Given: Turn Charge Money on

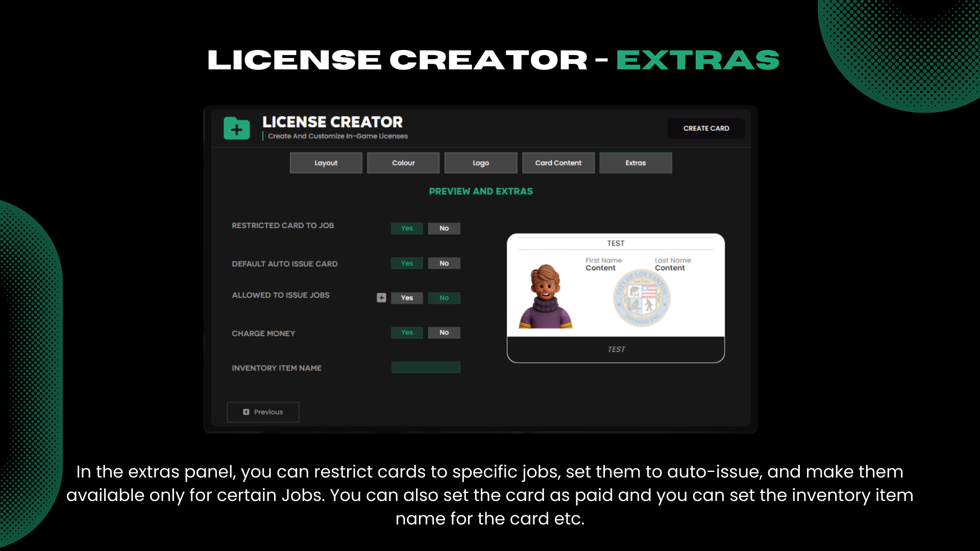Looking at the screenshot, I should click(407, 332).
